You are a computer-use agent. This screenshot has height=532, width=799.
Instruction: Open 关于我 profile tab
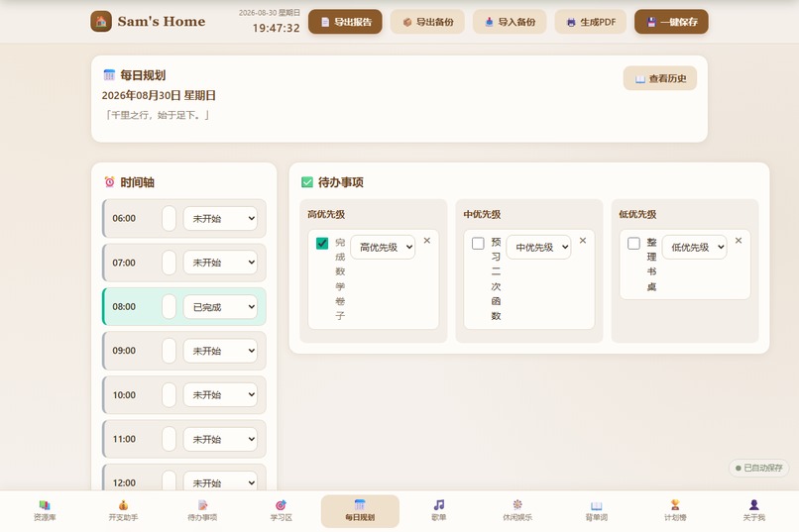coord(753,510)
